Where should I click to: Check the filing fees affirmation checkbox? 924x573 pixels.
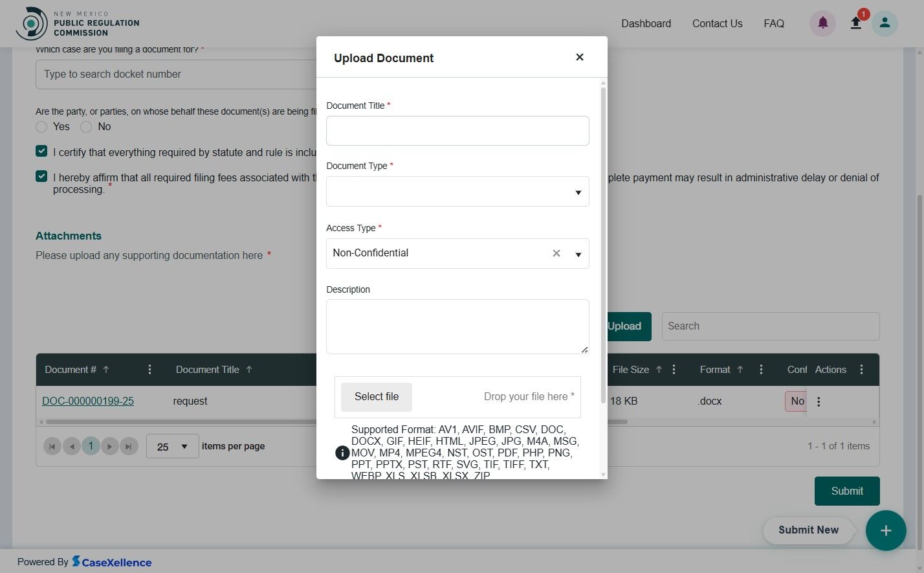[41, 175]
